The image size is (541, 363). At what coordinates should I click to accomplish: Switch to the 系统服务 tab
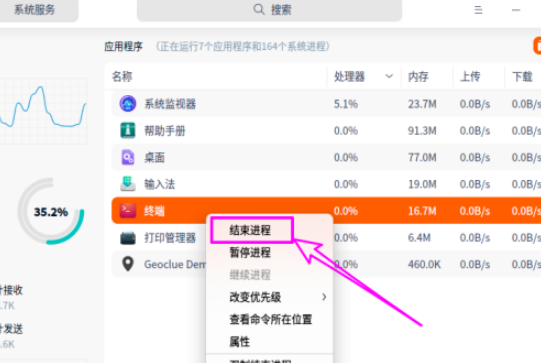pyautogui.click(x=35, y=9)
